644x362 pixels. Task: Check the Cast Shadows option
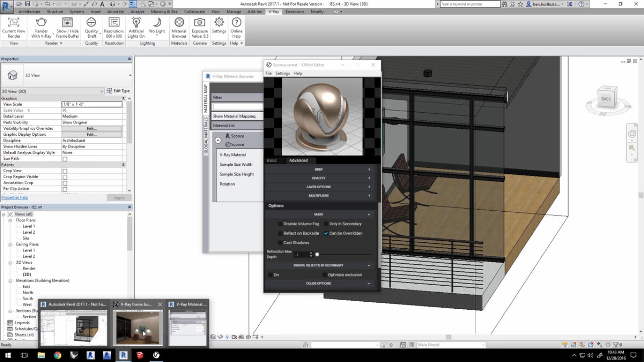[280, 243]
